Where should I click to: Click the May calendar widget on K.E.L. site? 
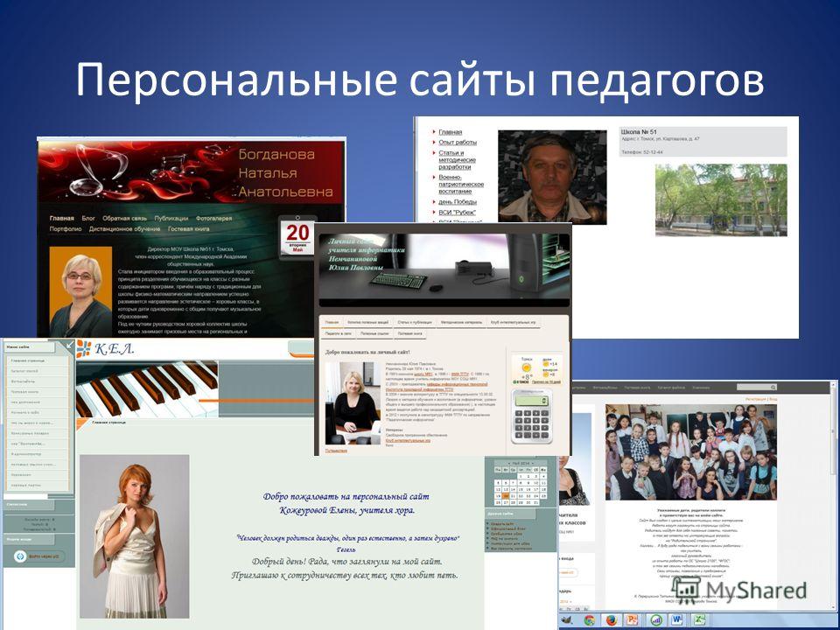pyautogui.click(x=520, y=482)
